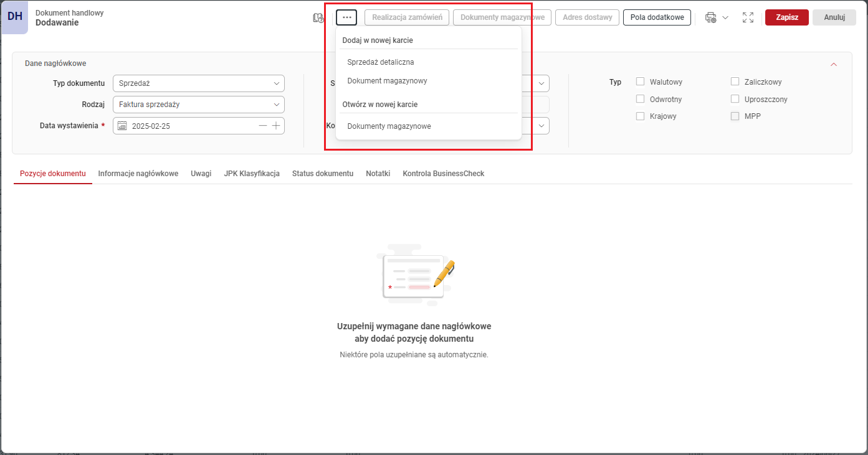Increase date with the plus icon

point(276,126)
